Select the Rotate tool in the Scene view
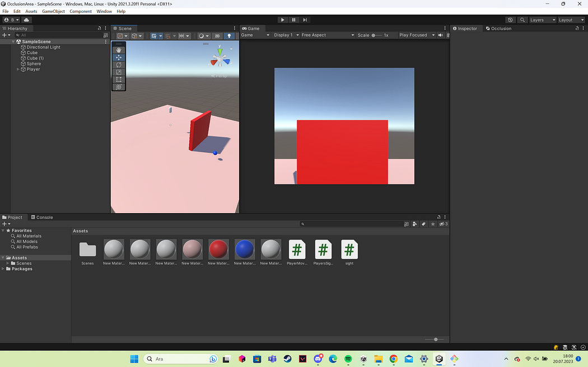The image size is (588, 367). point(118,65)
